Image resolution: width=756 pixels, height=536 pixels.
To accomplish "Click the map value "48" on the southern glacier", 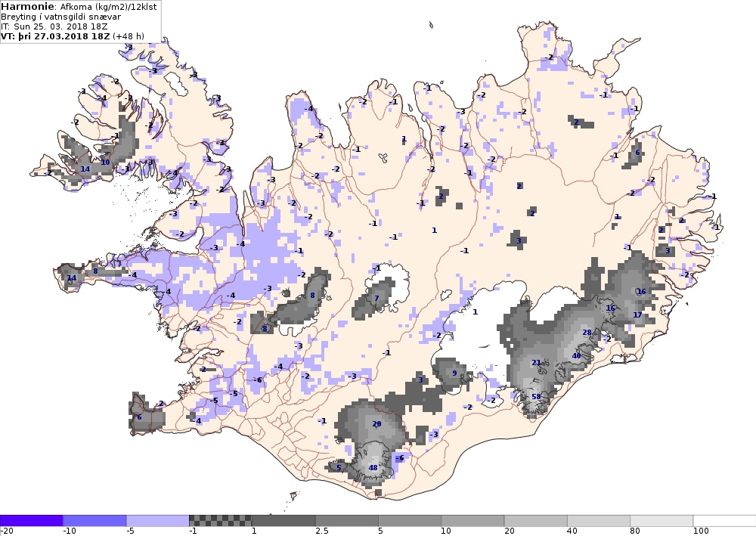I will [373, 467].
